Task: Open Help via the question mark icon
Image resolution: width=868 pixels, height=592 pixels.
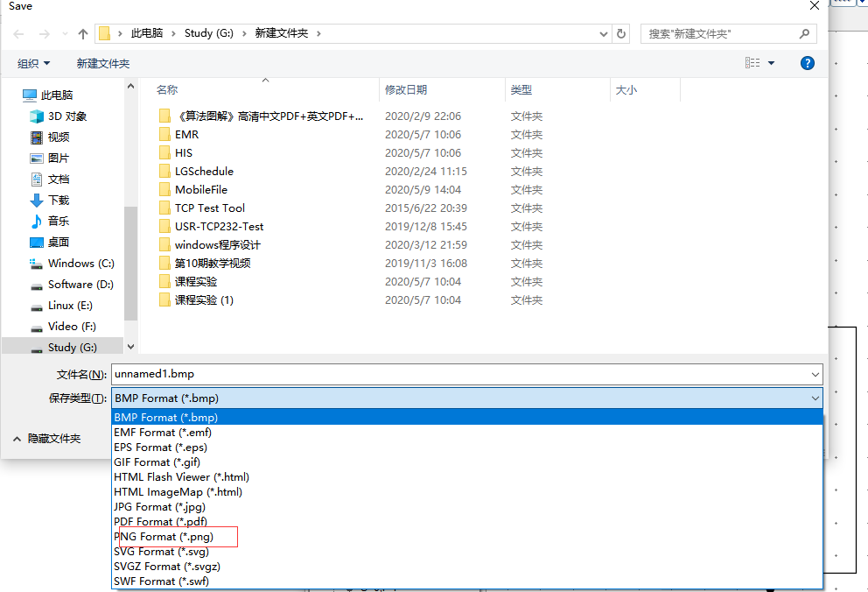Action: coord(807,62)
